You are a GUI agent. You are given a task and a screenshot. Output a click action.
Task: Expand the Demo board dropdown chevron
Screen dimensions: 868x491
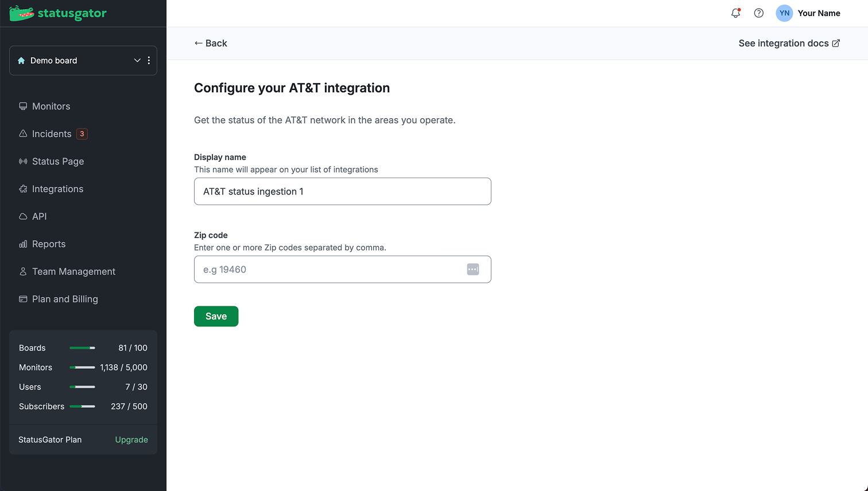[x=137, y=60]
